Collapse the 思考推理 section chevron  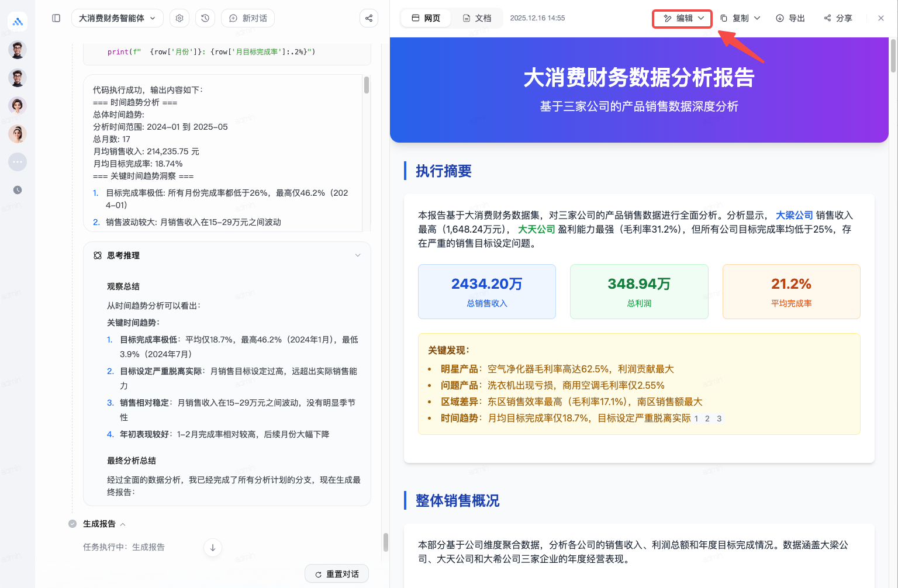tap(358, 255)
